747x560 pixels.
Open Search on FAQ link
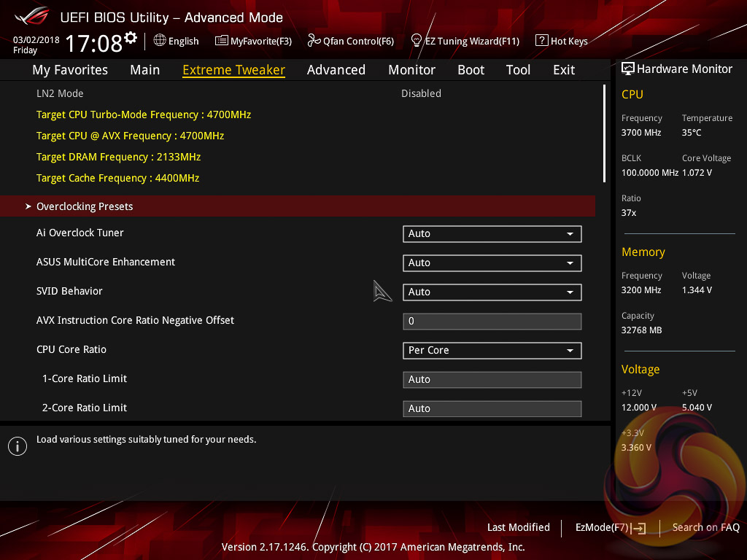705,527
